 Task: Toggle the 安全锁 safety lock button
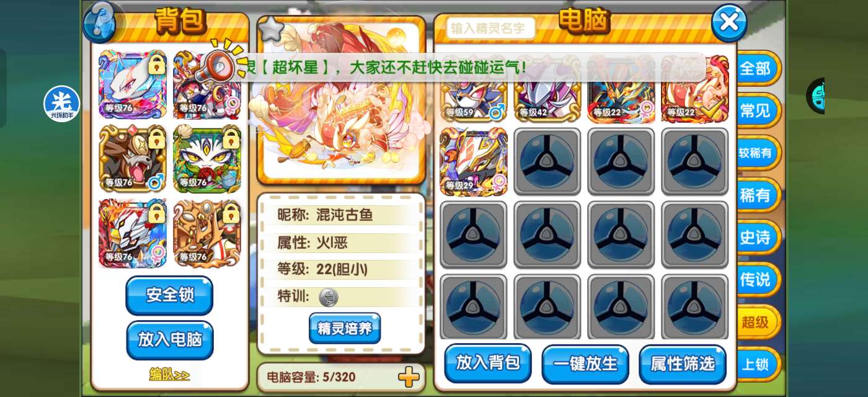(x=169, y=295)
